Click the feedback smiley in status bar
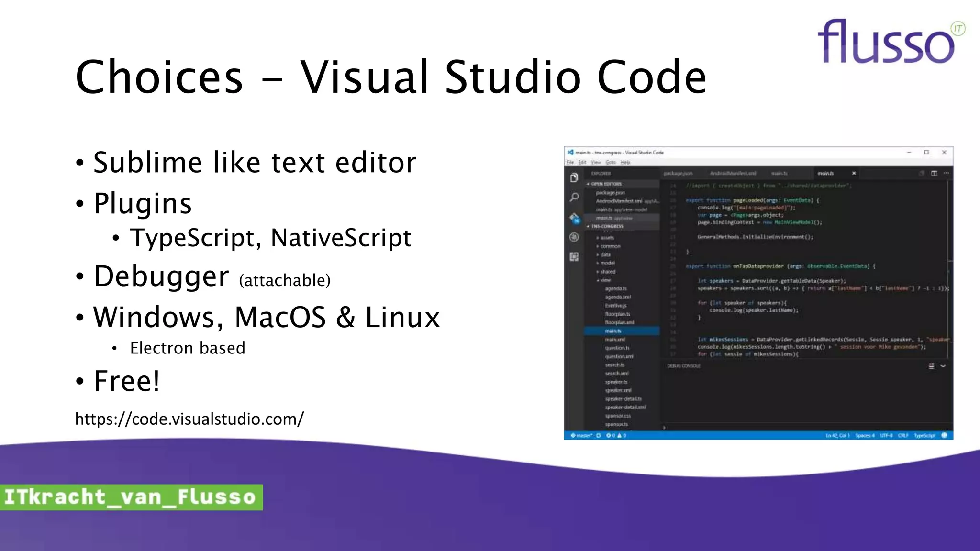 coord(944,435)
